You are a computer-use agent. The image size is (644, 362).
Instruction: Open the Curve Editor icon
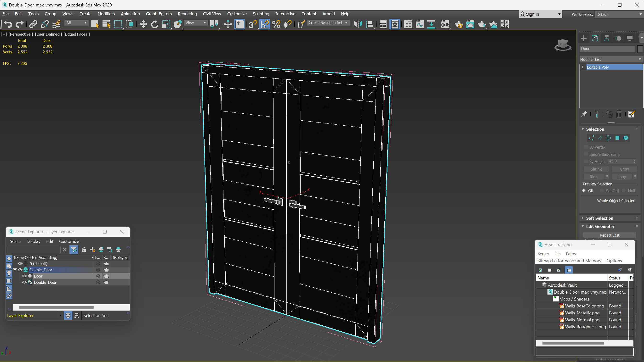pyautogui.click(x=420, y=24)
